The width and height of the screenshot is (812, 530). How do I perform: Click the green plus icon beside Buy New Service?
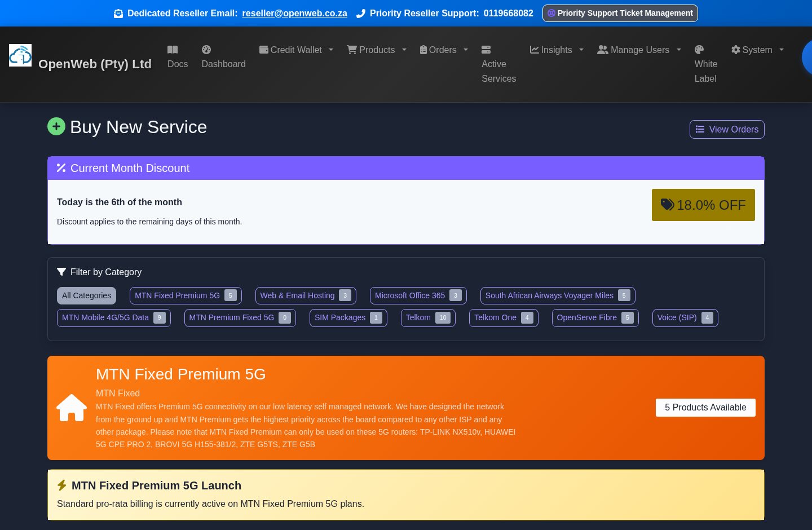56,126
